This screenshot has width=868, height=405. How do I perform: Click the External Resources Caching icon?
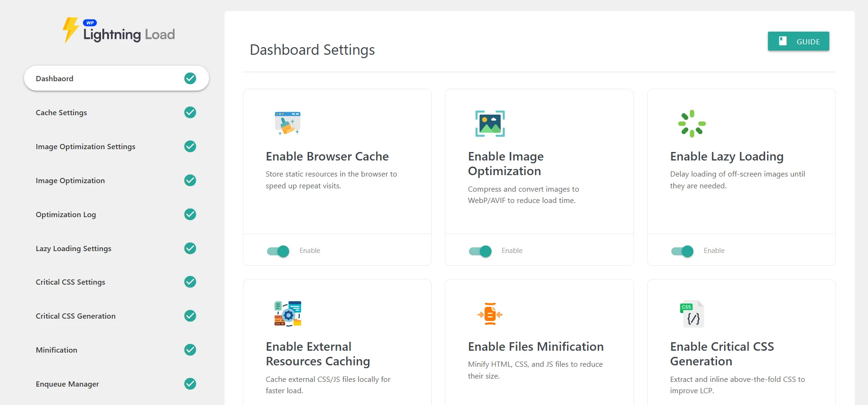click(x=287, y=314)
